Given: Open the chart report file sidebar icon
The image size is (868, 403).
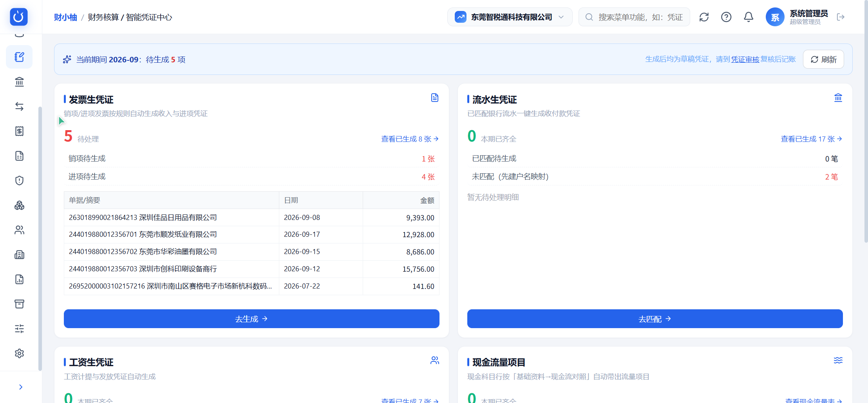Looking at the screenshot, I should [x=19, y=279].
